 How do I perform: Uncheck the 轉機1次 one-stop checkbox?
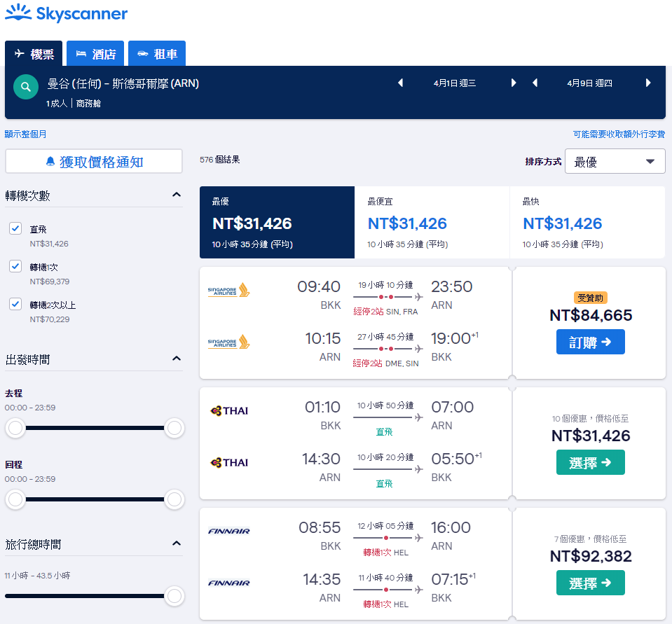15,266
